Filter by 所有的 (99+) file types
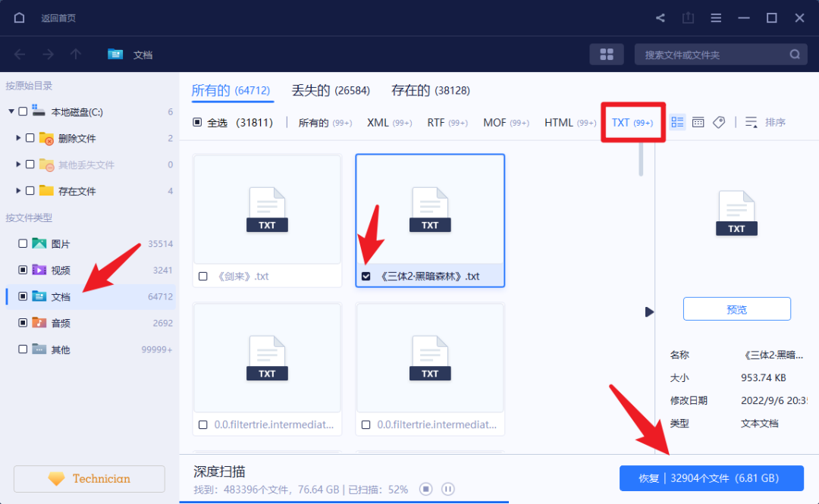Viewport: 819px width, 504px height. 325,122
